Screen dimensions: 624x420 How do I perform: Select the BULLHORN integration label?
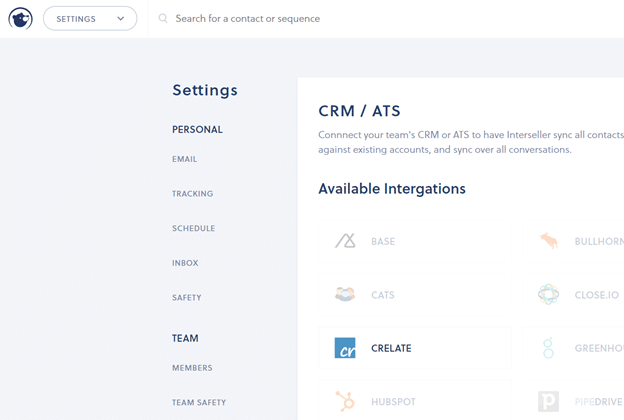(x=599, y=242)
